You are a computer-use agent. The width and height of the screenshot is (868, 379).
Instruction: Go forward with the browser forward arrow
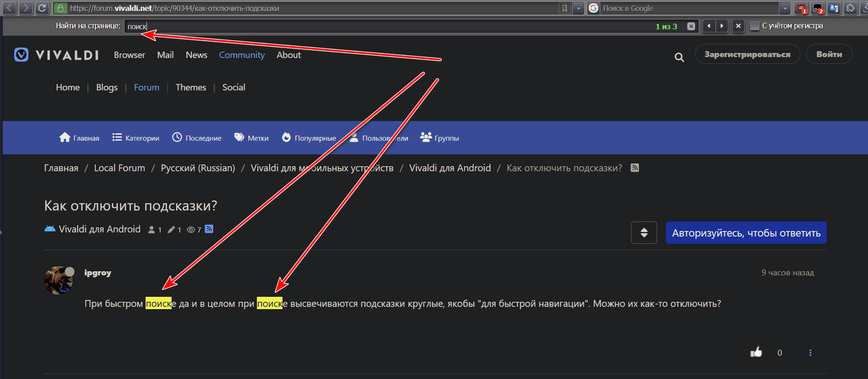(26, 8)
